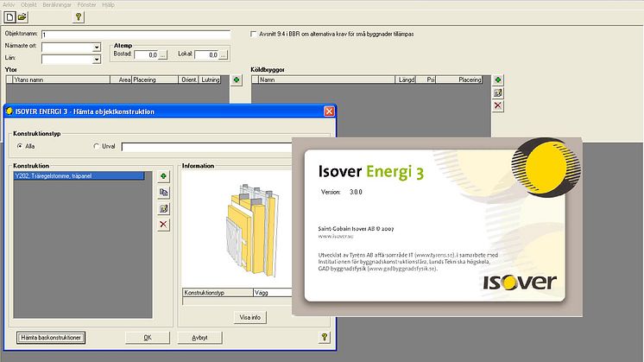Confirm with the OK button
The height and width of the screenshot is (362, 644).
148,338
